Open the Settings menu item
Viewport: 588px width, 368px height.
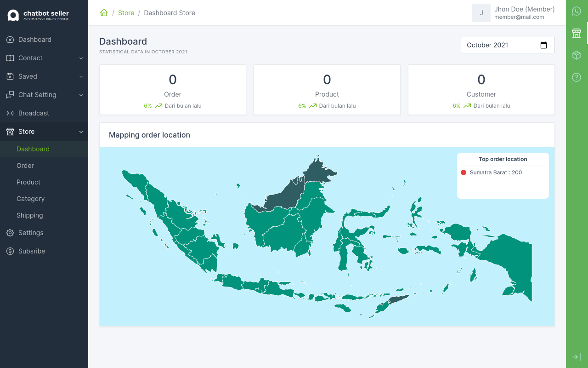click(x=44, y=233)
